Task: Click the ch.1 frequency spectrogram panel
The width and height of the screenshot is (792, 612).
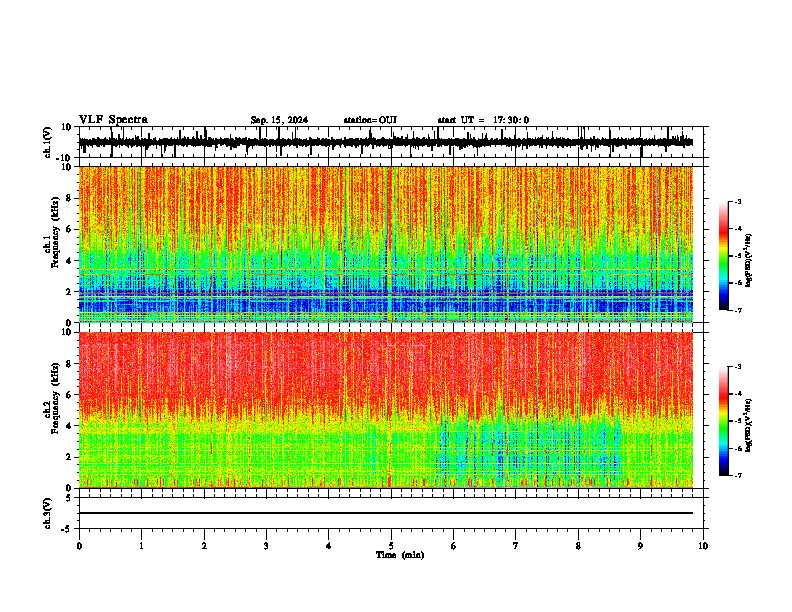Action: [386, 244]
